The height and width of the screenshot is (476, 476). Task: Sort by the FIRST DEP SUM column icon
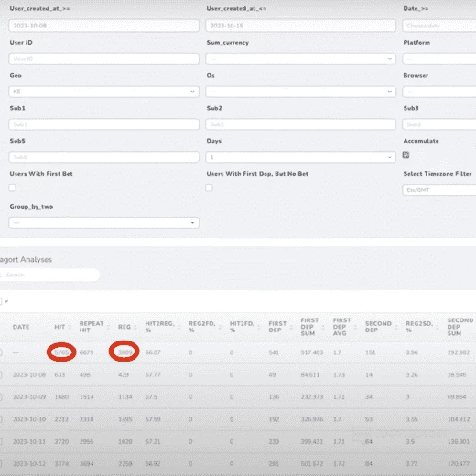pyautogui.click(x=323, y=327)
